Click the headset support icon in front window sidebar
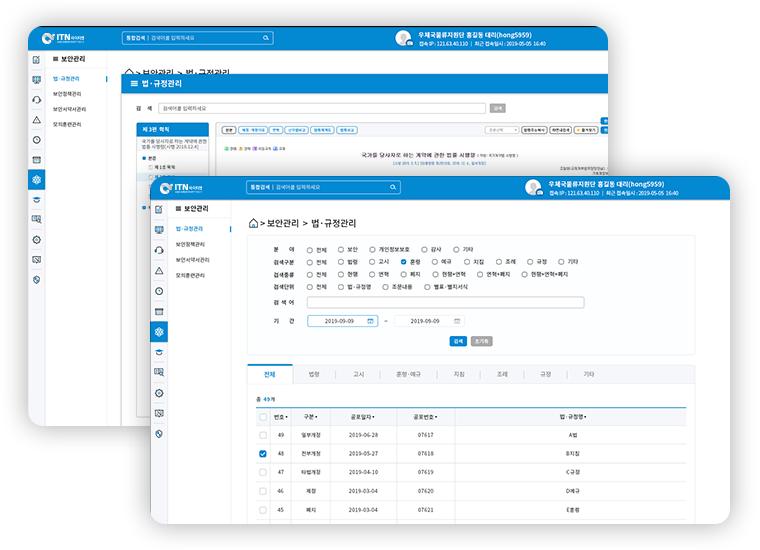This screenshot has width=760, height=550. tap(159, 250)
